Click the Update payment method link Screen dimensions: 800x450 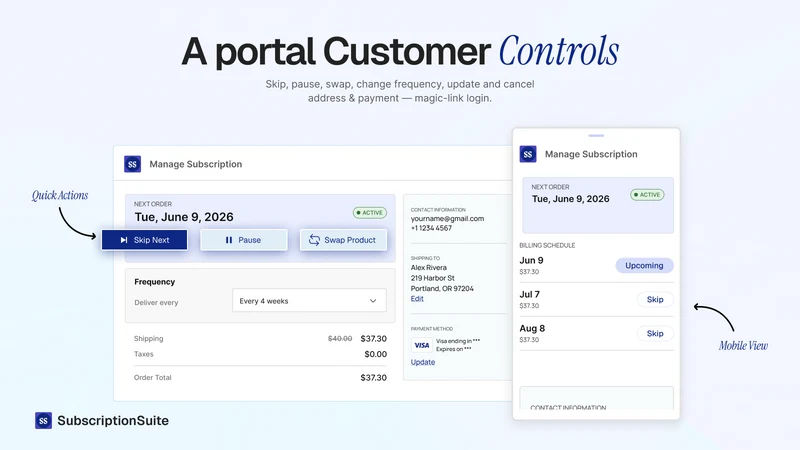pyautogui.click(x=423, y=362)
